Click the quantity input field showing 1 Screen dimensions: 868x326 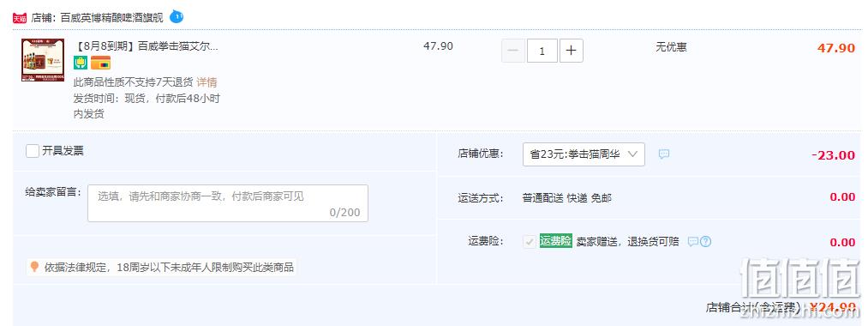[x=542, y=51]
